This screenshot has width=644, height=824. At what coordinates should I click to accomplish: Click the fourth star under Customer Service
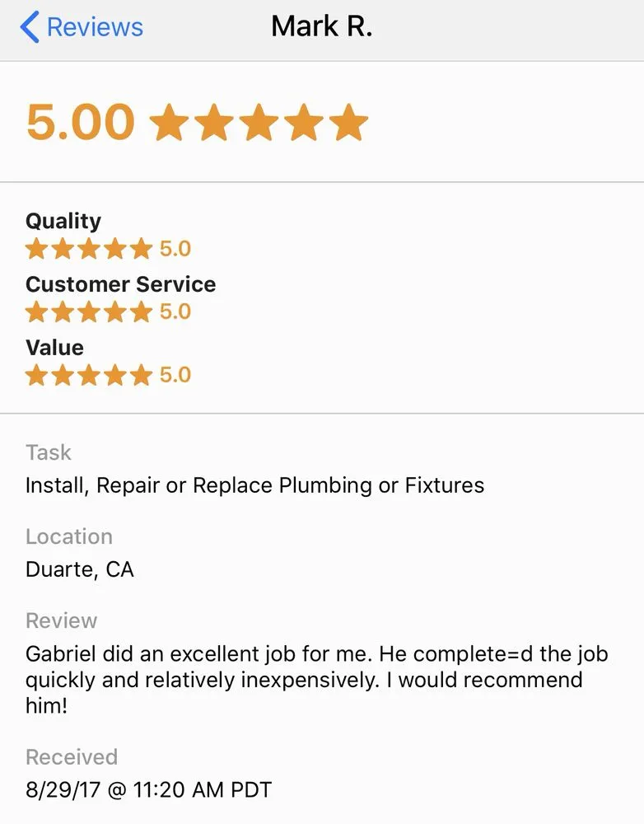pos(115,311)
